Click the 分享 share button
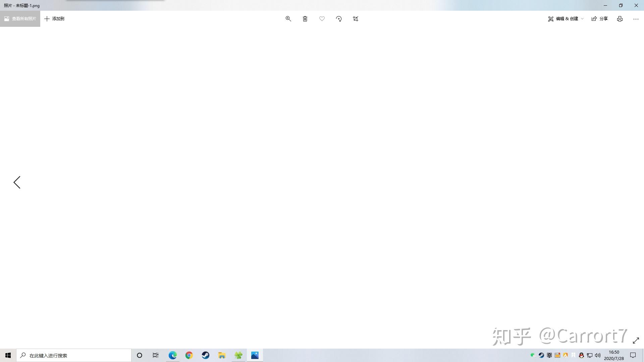Screen dimensions: 644x362 point(599,19)
